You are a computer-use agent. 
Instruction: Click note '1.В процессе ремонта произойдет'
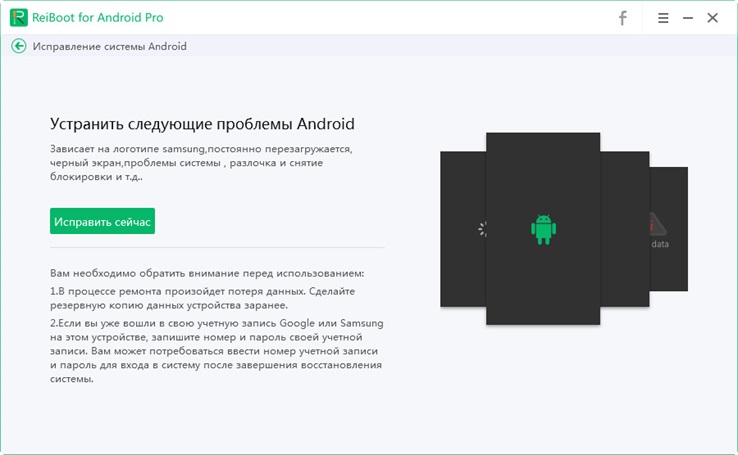tap(202, 298)
